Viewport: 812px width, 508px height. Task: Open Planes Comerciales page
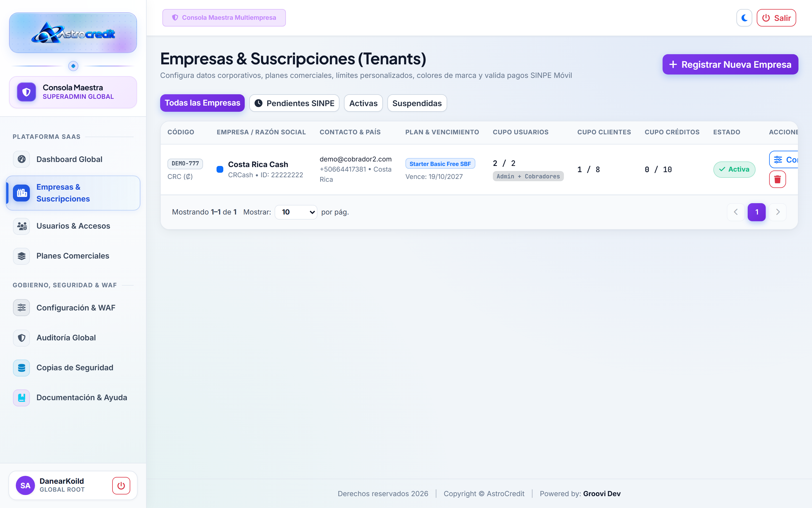click(x=73, y=256)
